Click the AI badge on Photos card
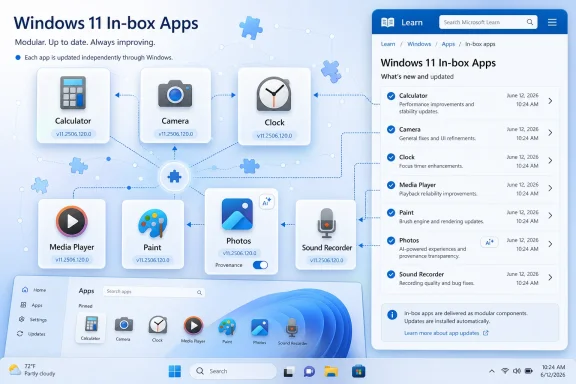The width and height of the screenshot is (576, 384). [x=267, y=202]
